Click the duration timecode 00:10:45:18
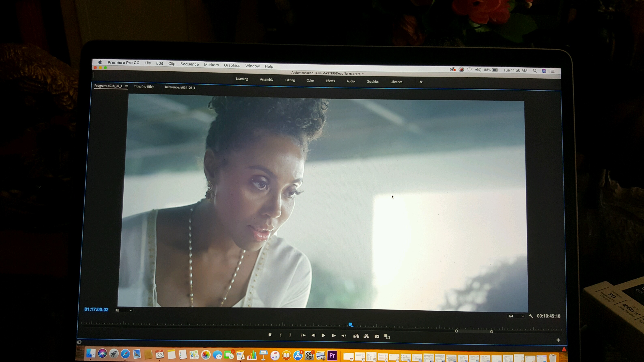Image resolution: width=644 pixels, height=362 pixels. tap(549, 316)
